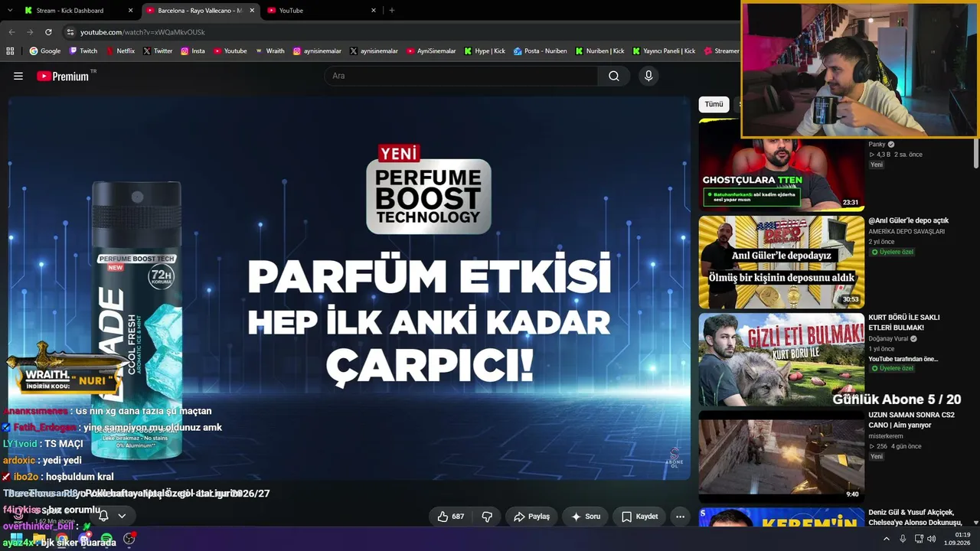Select the Barcelona - Rayo Vallecano tab

point(200,11)
